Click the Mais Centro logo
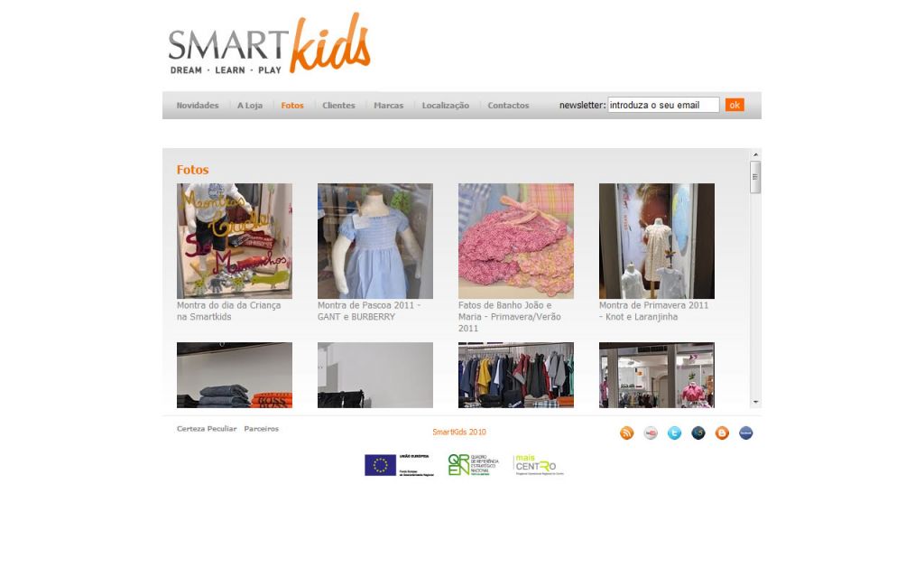 (539, 465)
